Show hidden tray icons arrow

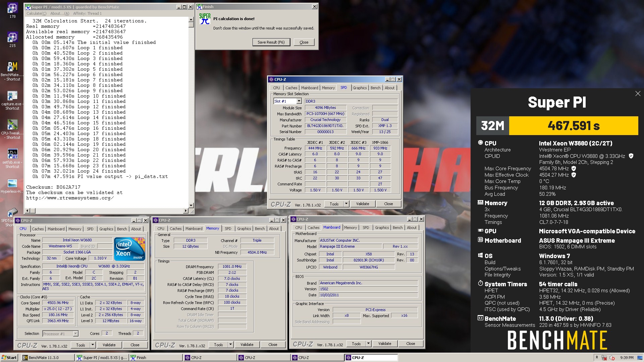pos(597,358)
